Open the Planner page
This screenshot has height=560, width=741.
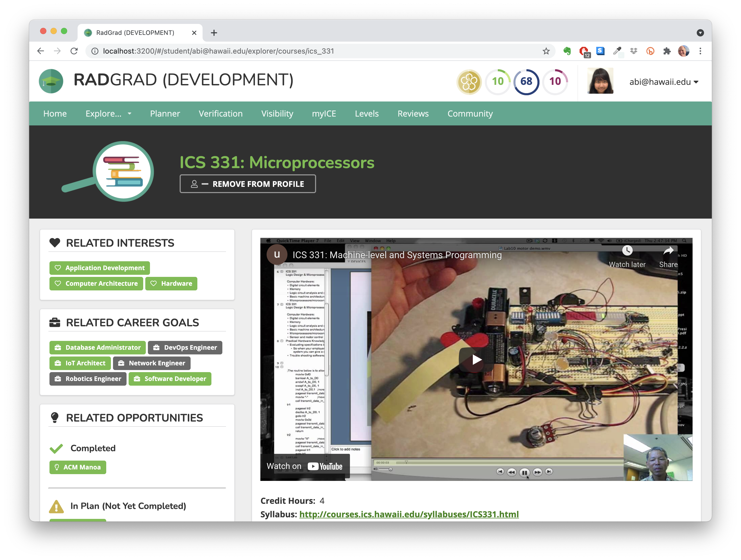point(165,113)
